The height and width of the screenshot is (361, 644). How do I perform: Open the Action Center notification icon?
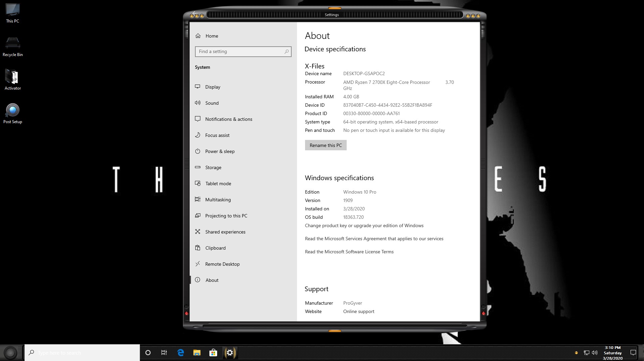click(633, 353)
